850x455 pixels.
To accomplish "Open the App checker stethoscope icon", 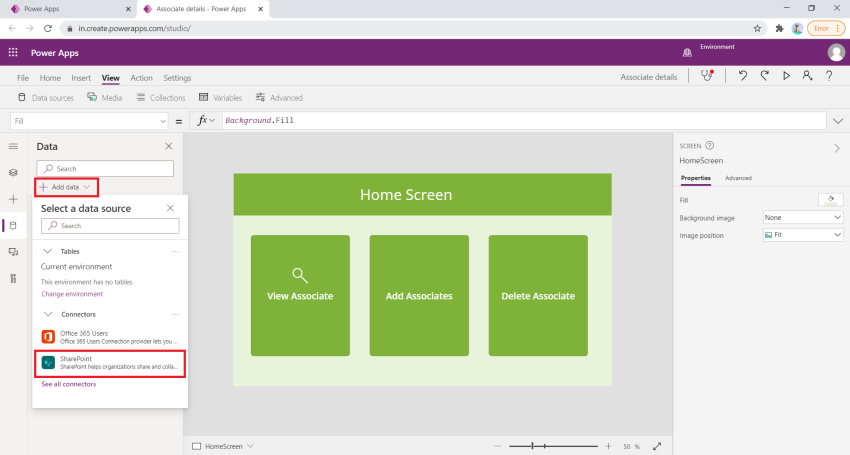I will (707, 76).
